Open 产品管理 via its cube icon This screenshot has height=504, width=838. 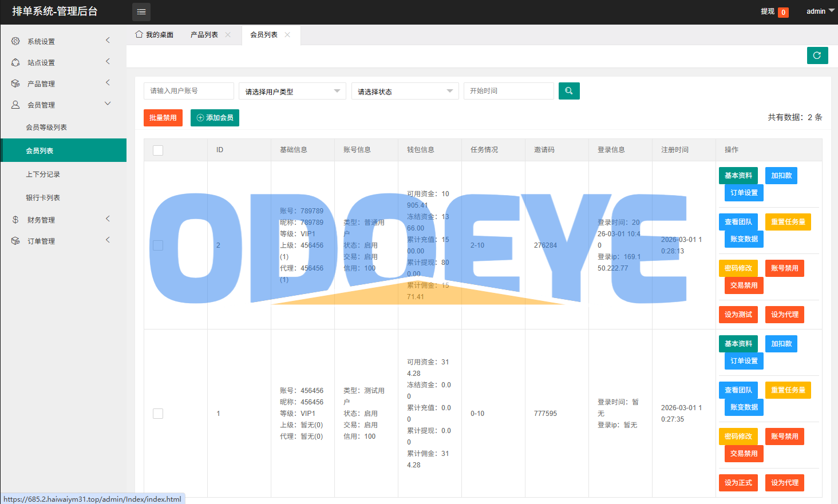[x=15, y=83]
